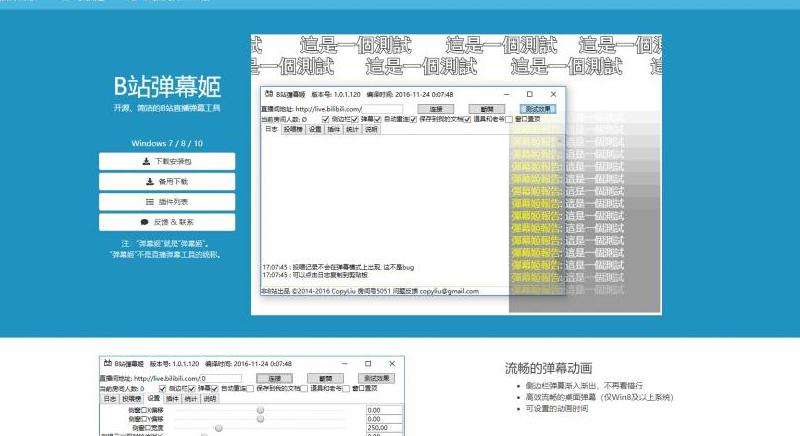Toggle 侧边栏 checkbox in the log-view window
The width and height of the screenshot is (800, 436).
pyautogui.click(x=325, y=119)
